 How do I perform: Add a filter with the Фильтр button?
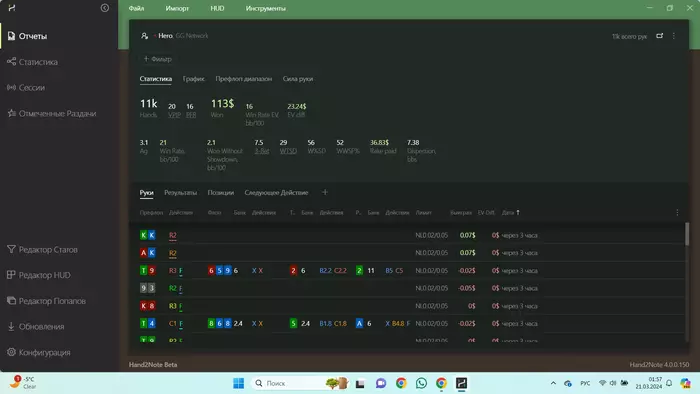[x=157, y=59]
